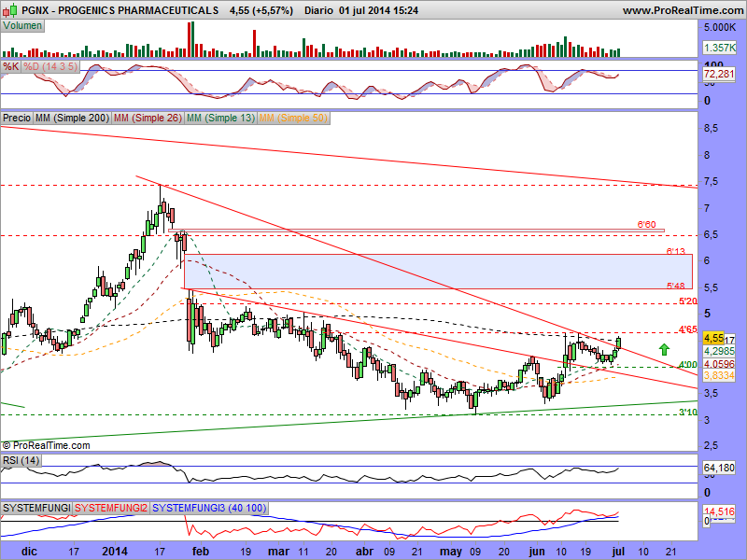The width and height of the screenshot is (747, 560).
Task: Click the www.ProRealTime.com link in the header
Action: pyautogui.click(x=683, y=10)
